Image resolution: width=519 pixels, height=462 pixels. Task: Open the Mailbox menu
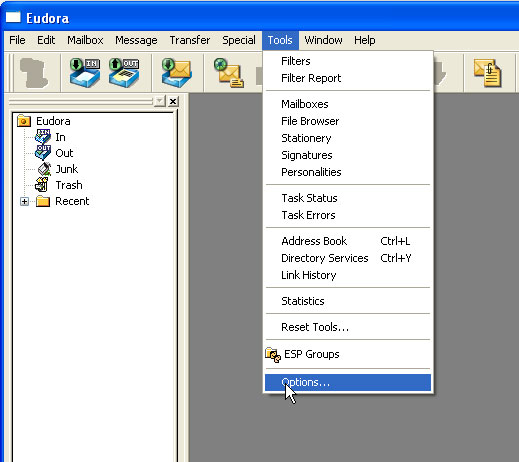coord(85,40)
